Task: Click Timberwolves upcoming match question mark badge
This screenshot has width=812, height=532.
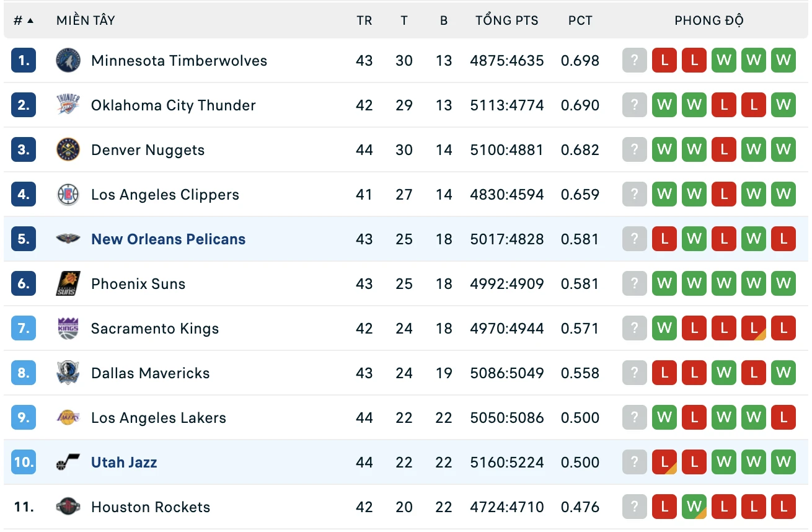Action: pos(635,61)
